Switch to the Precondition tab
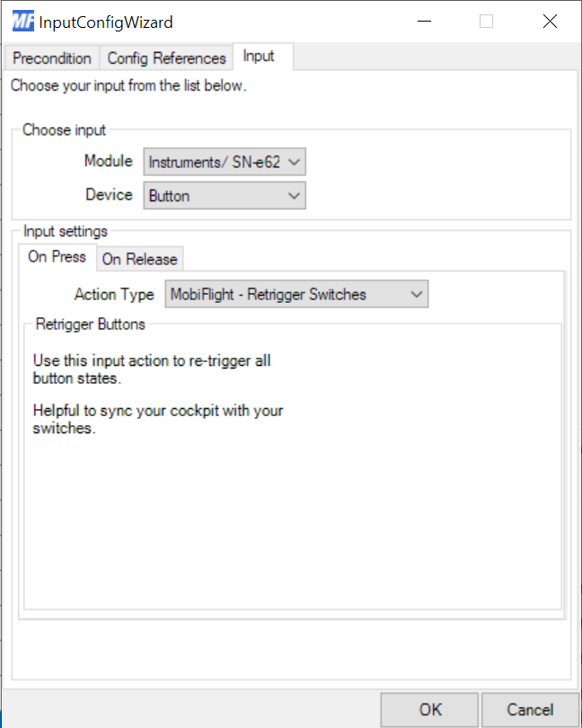 (52, 58)
